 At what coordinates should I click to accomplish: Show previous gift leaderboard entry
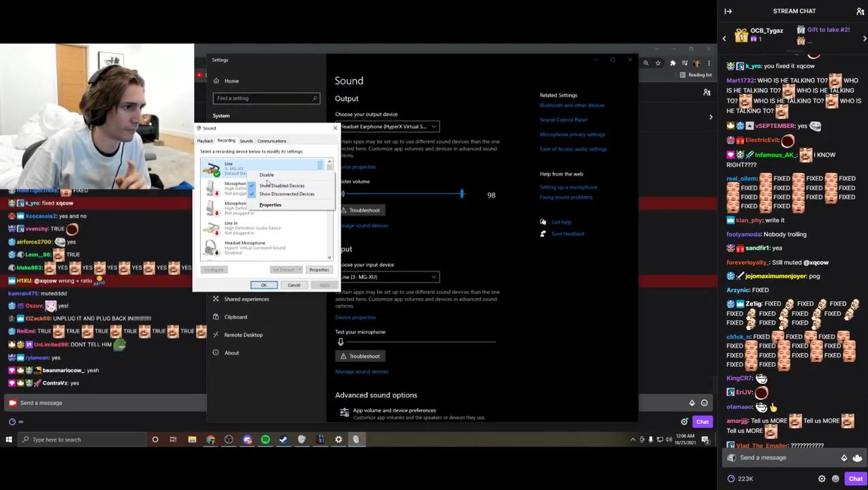coord(724,38)
